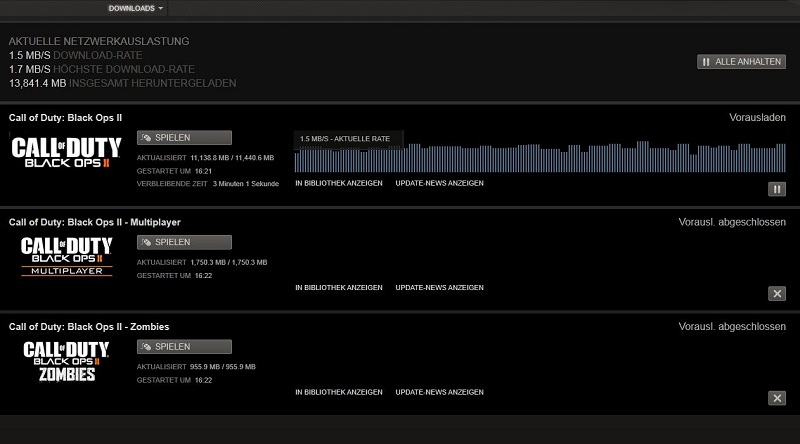Remove Black Ops II Zombies from download list
Image resolution: width=800 pixels, height=444 pixels.
(x=777, y=398)
